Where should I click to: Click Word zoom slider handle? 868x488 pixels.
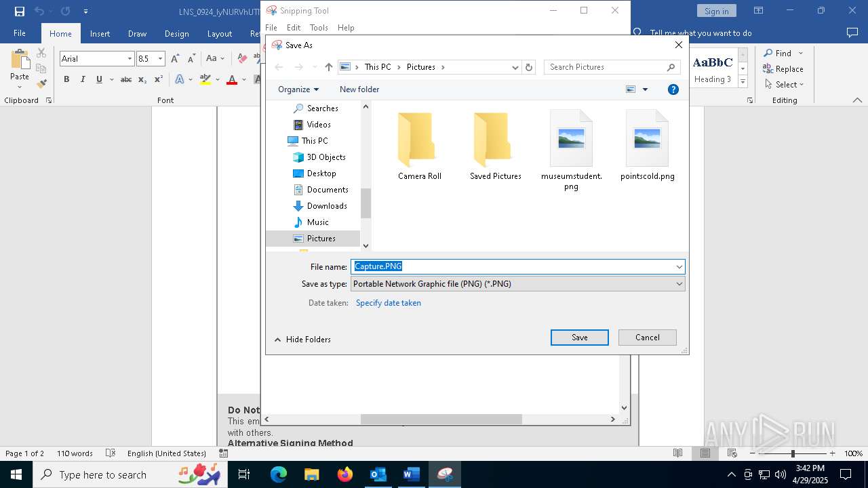(x=792, y=453)
